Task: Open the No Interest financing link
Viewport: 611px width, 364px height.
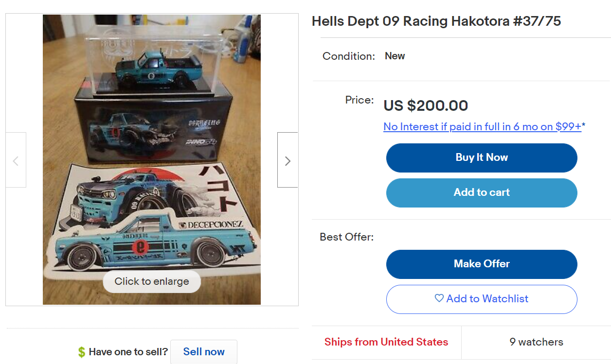Action: tap(482, 127)
